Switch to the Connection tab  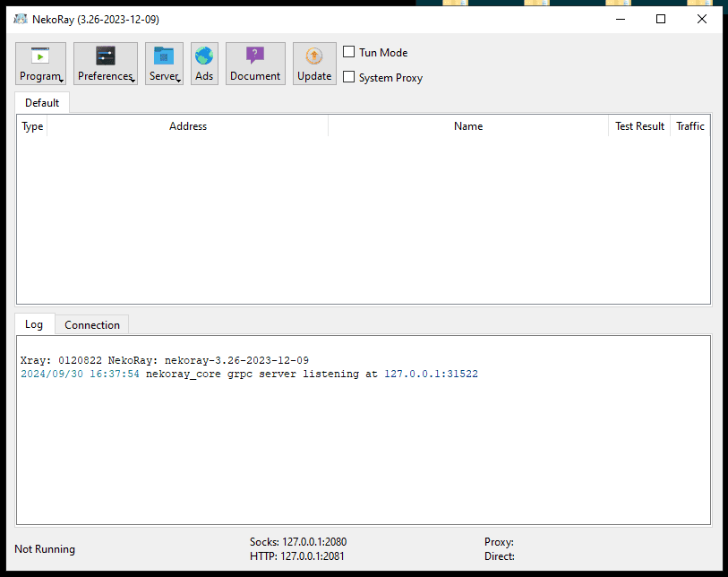tap(92, 324)
